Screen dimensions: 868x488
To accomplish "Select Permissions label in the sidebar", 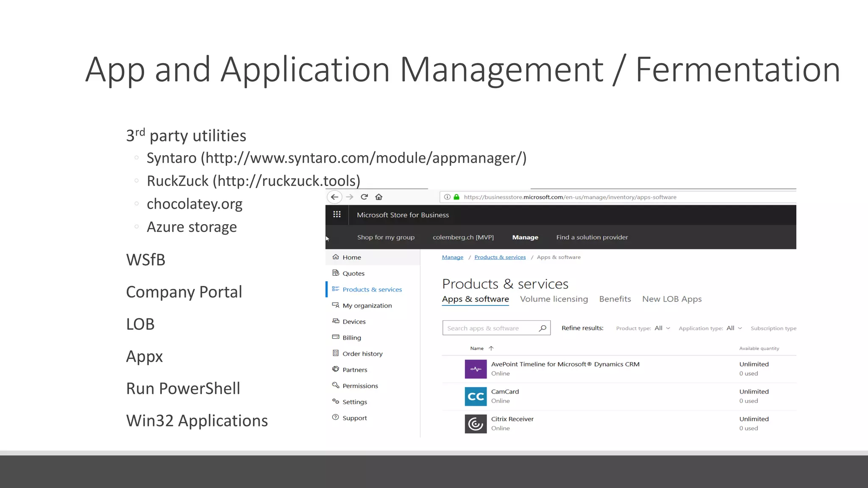I will pyautogui.click(x=360, y=386).
